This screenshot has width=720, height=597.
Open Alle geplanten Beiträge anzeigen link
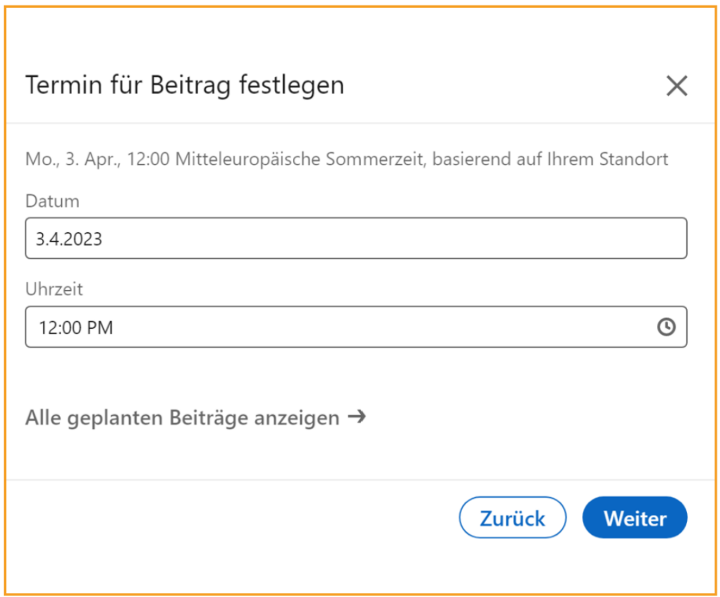[x=196, y=418]
